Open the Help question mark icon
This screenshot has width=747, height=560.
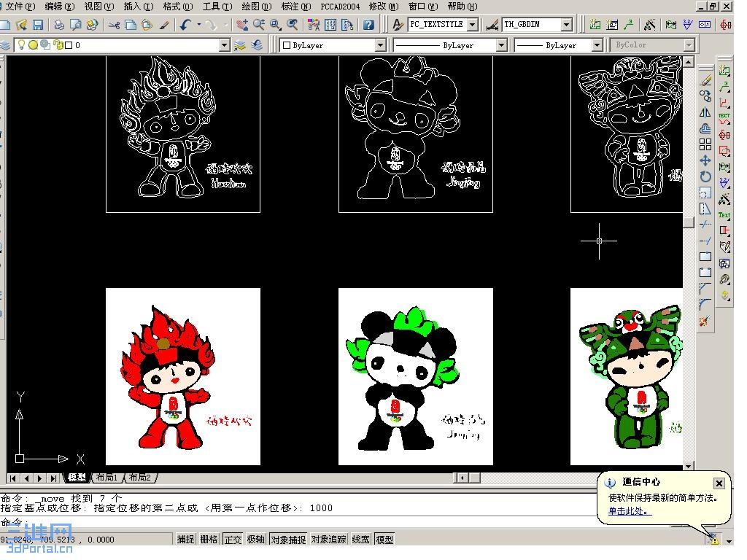pyautogui.click(x=368, y=24)
